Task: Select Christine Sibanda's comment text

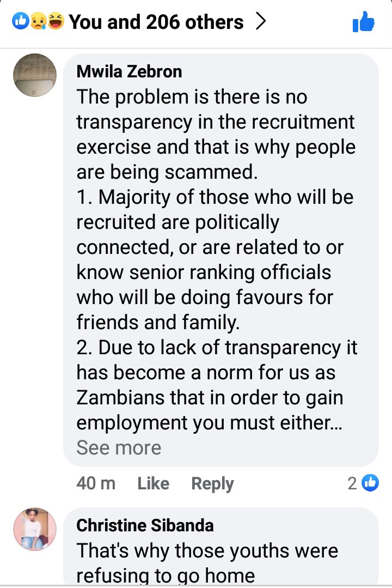Action: 207,563
